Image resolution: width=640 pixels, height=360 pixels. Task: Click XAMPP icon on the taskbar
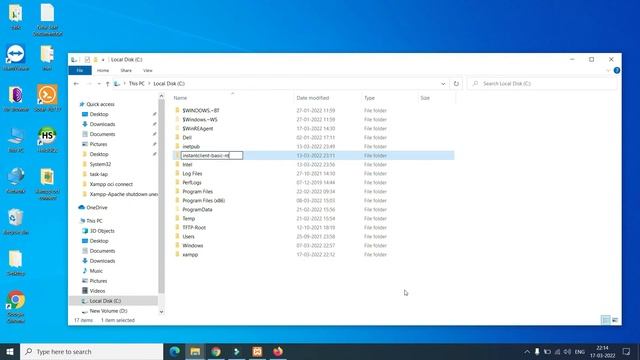257,351
